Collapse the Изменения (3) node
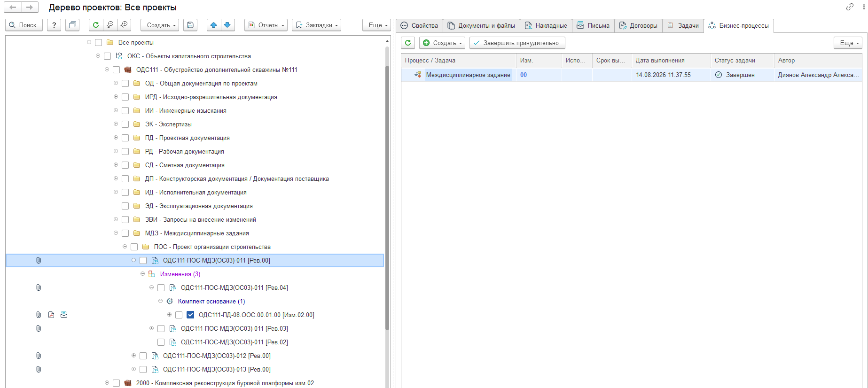 142,274
